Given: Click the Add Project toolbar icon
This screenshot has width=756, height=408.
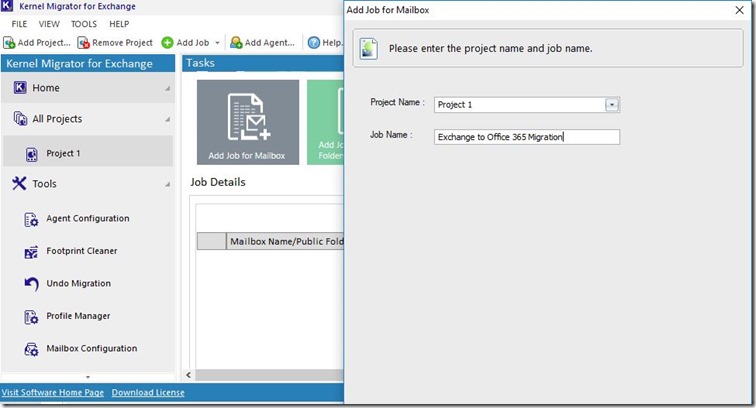Looking at the screenshot, I should coord(9,43).
